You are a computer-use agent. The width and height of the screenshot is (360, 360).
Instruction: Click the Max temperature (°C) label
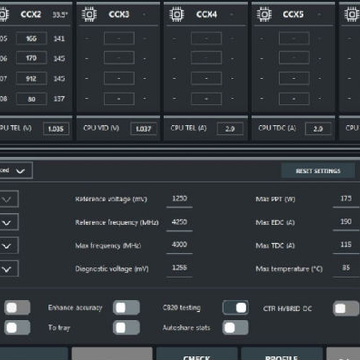pos(289,269)
